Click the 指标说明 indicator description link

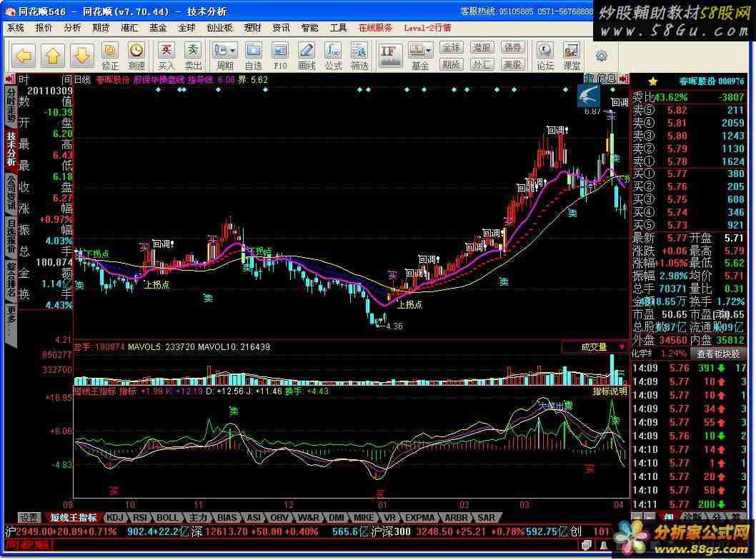coord(610,391)
